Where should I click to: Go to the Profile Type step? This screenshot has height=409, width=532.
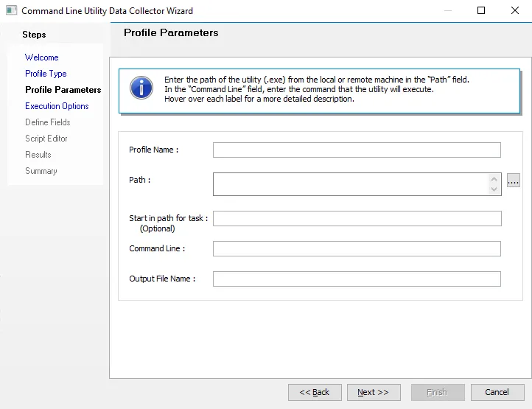(x=46, y=74)
